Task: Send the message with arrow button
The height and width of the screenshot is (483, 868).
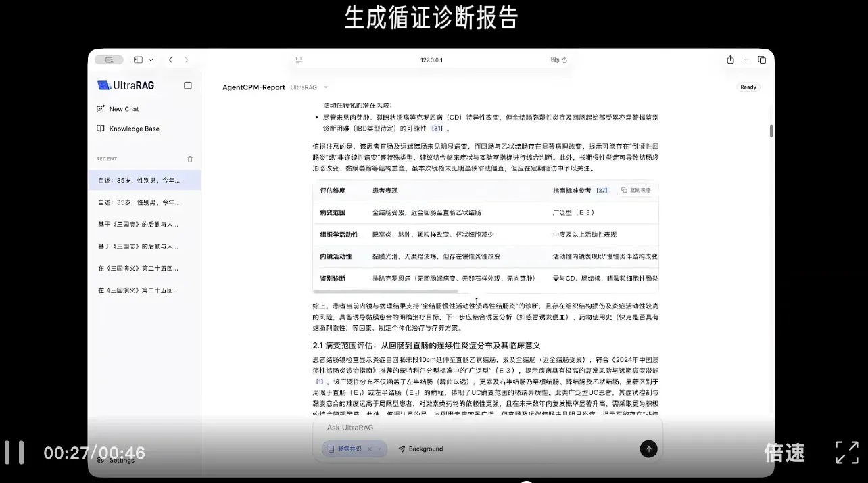Action: [x=648, y=449]
